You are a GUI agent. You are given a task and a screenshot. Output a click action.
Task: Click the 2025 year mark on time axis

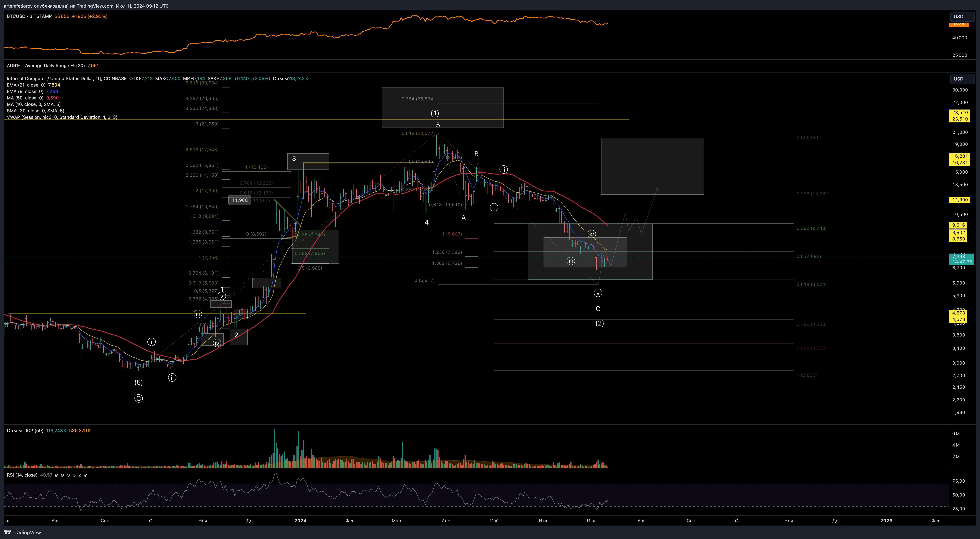886,520
